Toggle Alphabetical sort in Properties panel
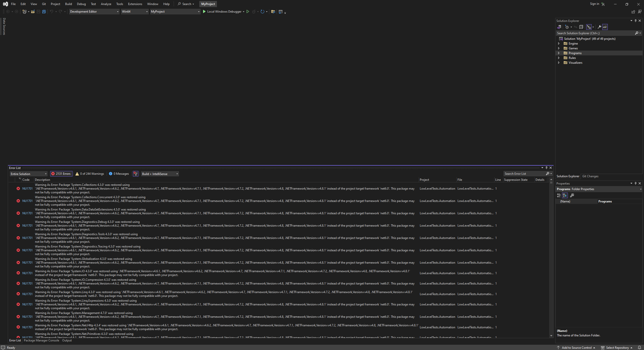This screenshot has height=350, width=644. pos(565,195)
